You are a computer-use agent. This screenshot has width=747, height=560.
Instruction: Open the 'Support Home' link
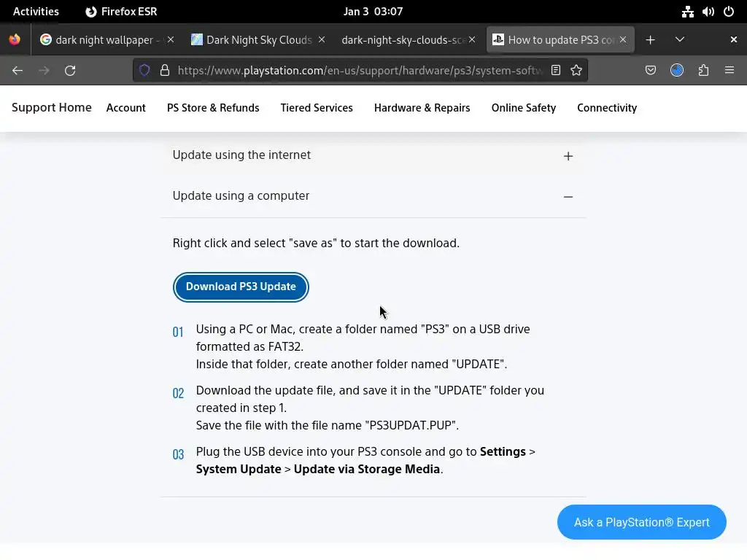[52, 108]
